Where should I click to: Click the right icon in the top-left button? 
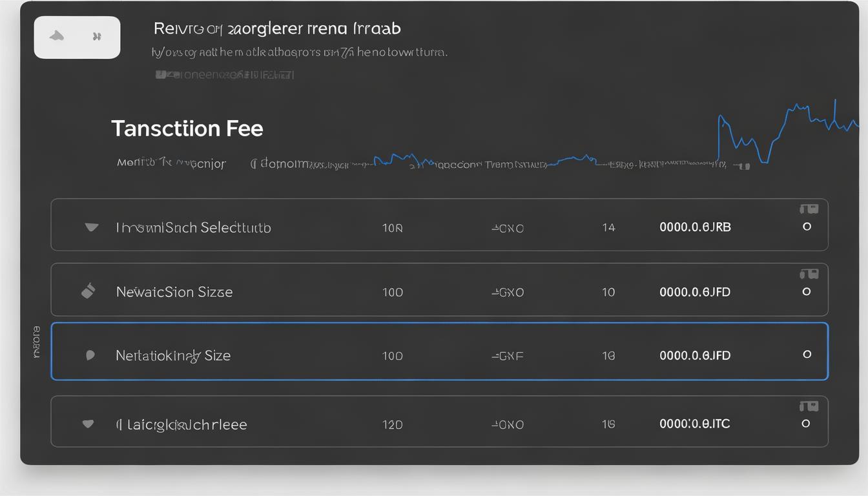[97, 37]
